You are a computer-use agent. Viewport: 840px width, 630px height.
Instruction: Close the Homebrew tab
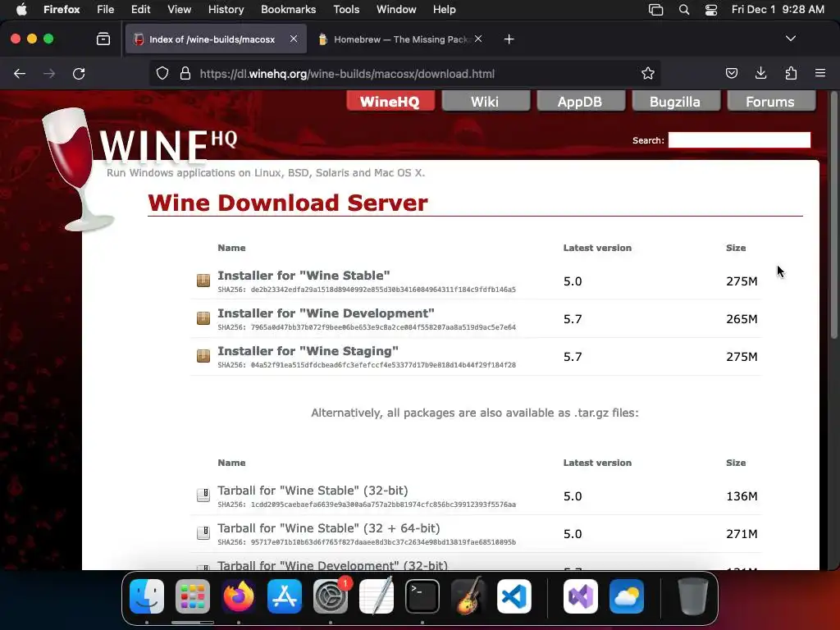478,39
